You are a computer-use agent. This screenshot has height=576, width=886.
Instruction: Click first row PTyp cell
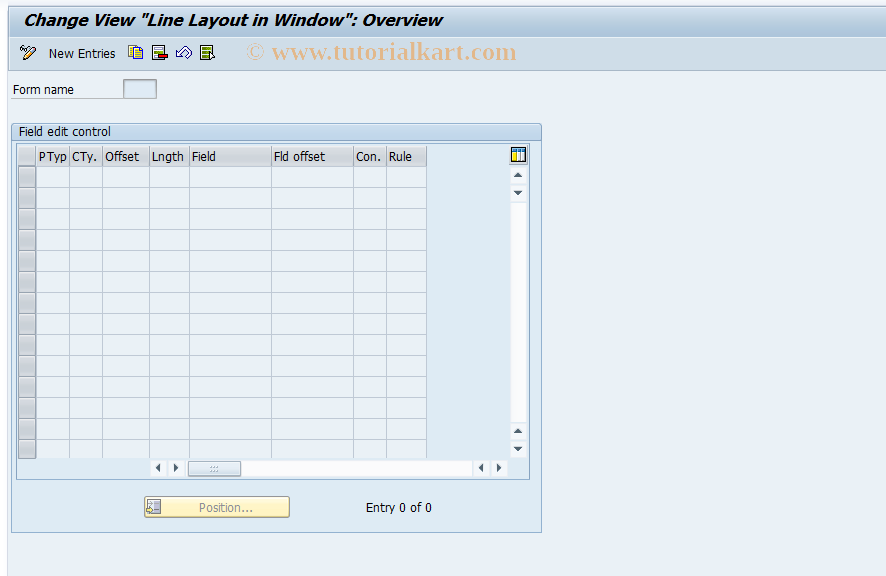point(53,177)
